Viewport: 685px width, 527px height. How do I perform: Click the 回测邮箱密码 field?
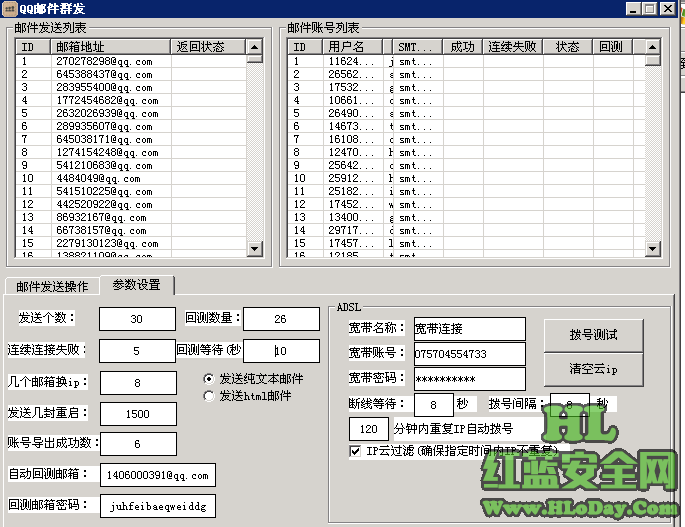click(158, 506)
